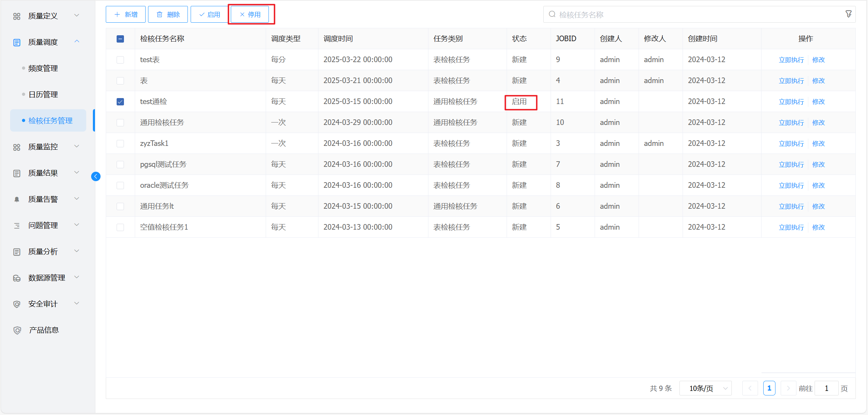The width and height of the screenshot is (868, 415).
Task: Click the filter funnel icon
Action: pos(848,14)
